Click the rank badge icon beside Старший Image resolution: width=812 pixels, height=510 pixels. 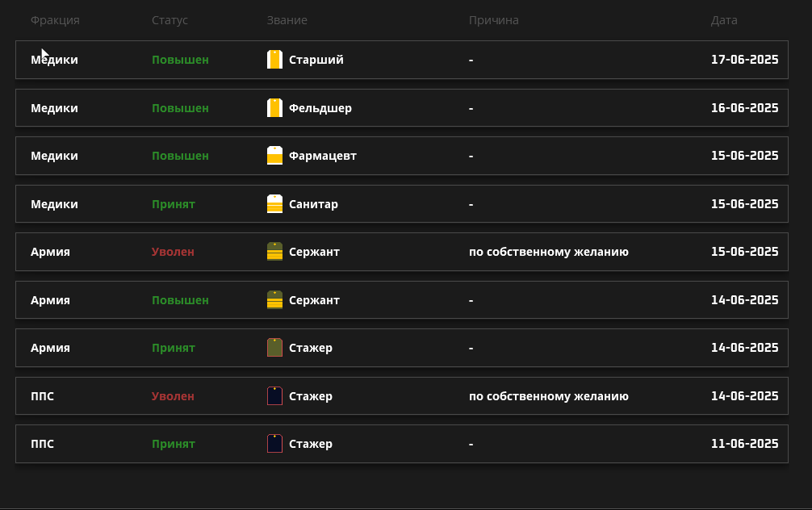coord(274,60)
